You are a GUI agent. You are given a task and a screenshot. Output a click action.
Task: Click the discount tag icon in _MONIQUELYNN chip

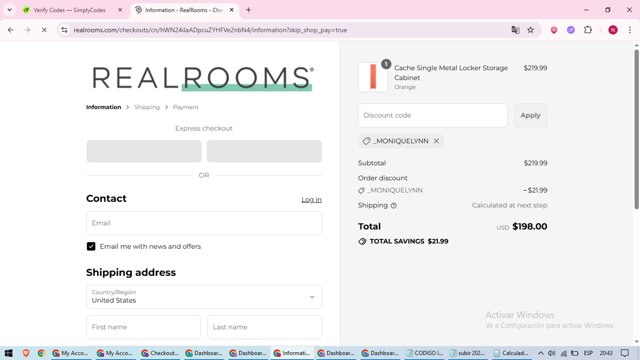pos(366,141)
